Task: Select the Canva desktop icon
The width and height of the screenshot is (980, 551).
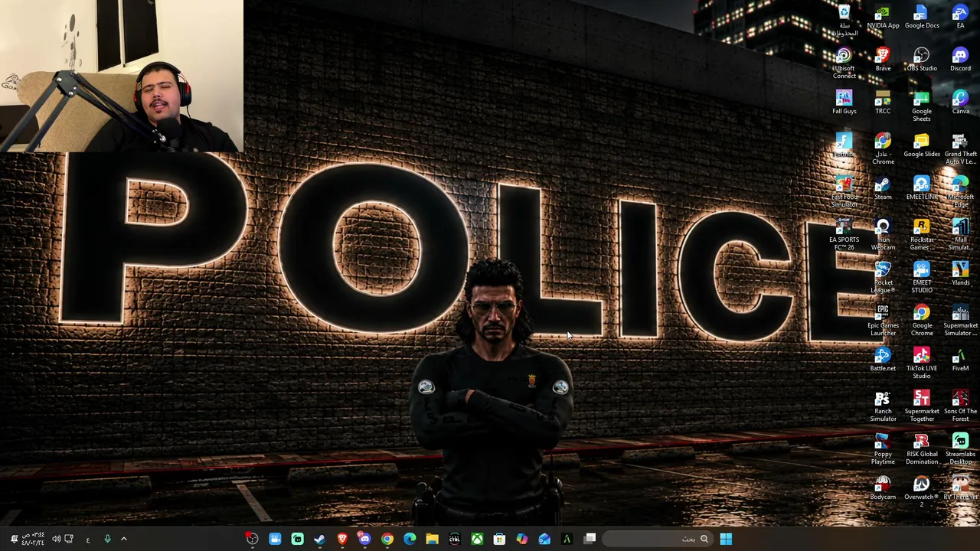Action: [x=960, y=103]
